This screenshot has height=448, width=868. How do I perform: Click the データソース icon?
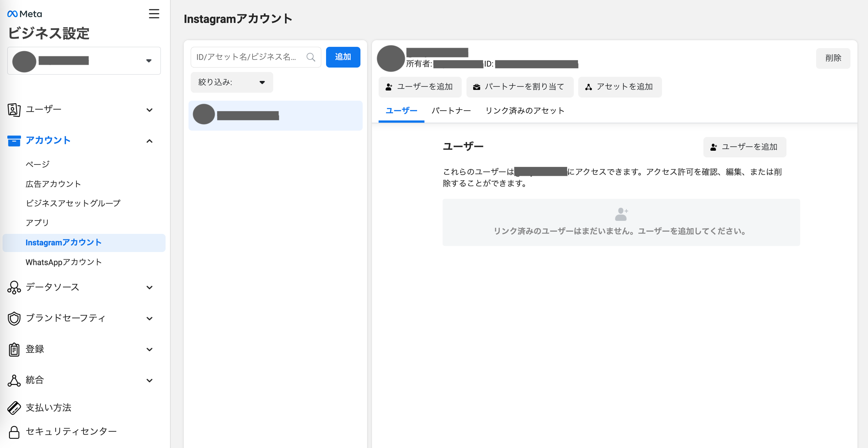(x=14, y=287)
